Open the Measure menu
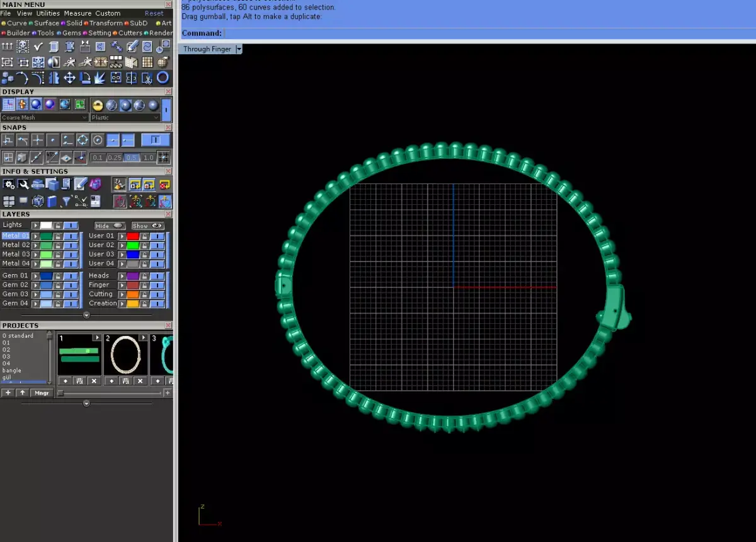This screenshot has height=542, width=756. 77,13
